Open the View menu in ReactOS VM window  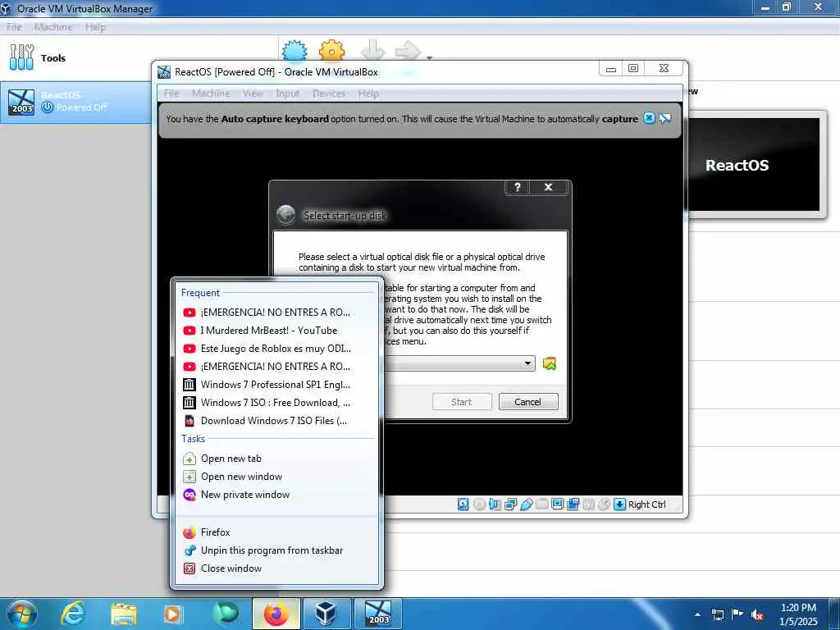[x=253, y=94]
